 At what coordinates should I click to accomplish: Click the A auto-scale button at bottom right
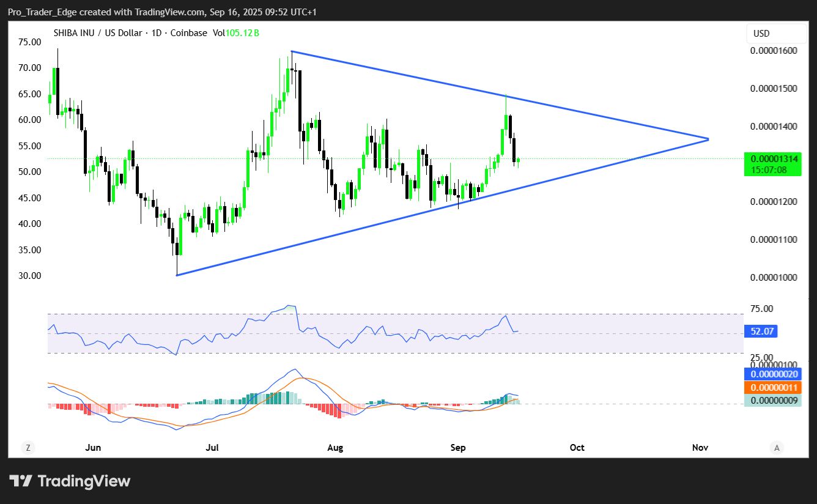[x=777, y=448]
